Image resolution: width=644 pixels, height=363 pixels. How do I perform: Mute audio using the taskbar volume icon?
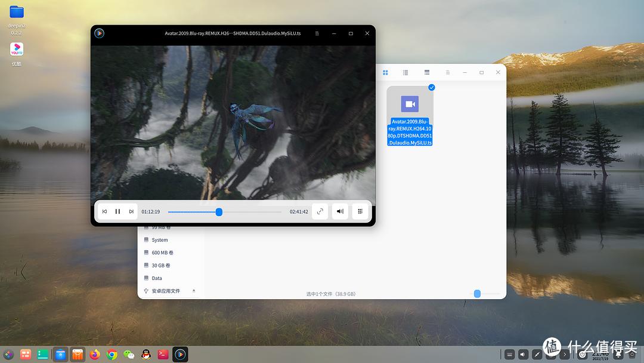pyautogui.click(x=523, y=354)
